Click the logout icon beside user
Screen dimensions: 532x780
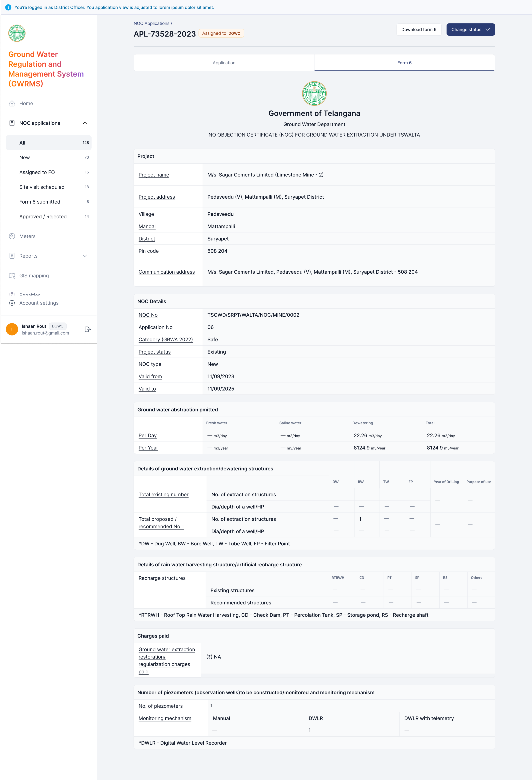[88, 329]
